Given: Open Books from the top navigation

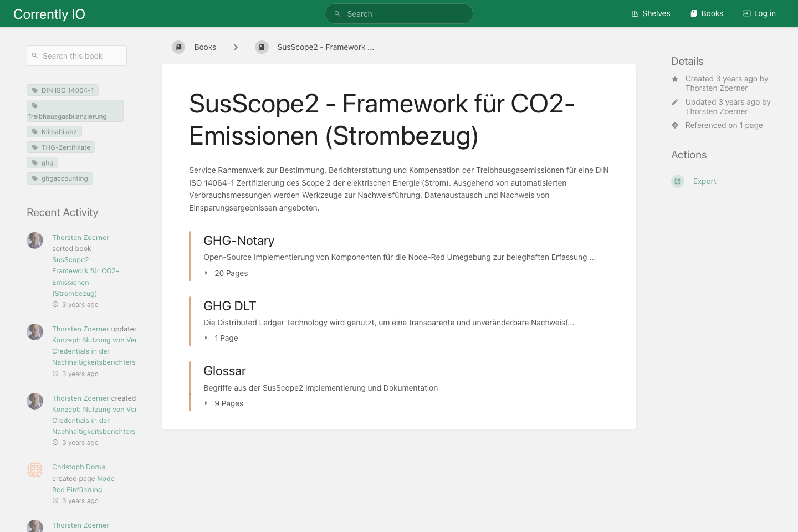Looking at the screenshot, I should tap(712, 13).
